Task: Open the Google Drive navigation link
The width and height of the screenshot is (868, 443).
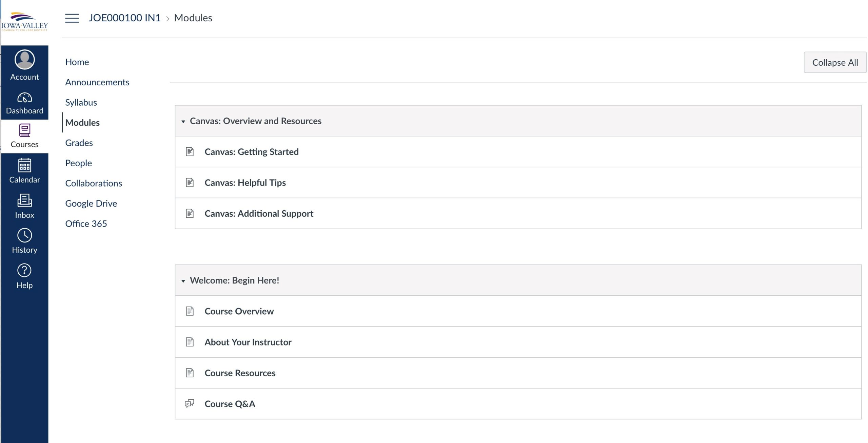Action: 91,203
